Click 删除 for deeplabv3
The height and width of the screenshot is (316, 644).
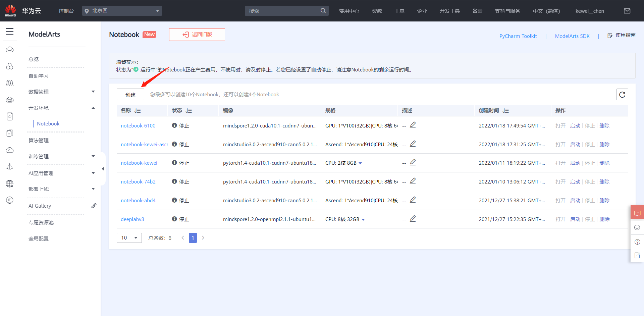[x=604, y=219]
